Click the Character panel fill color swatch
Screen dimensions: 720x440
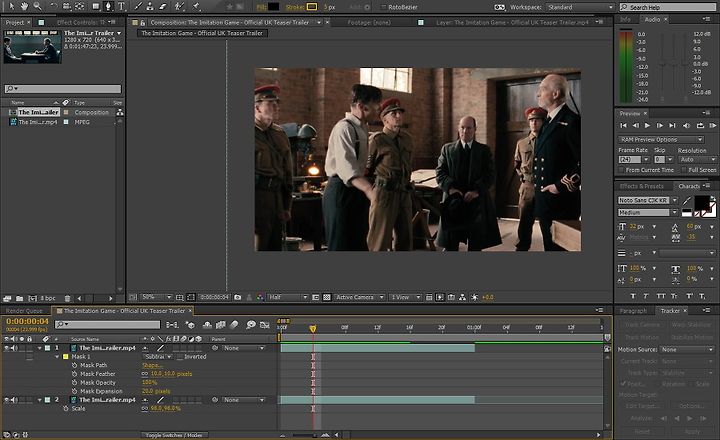click(x=702, y=202)
